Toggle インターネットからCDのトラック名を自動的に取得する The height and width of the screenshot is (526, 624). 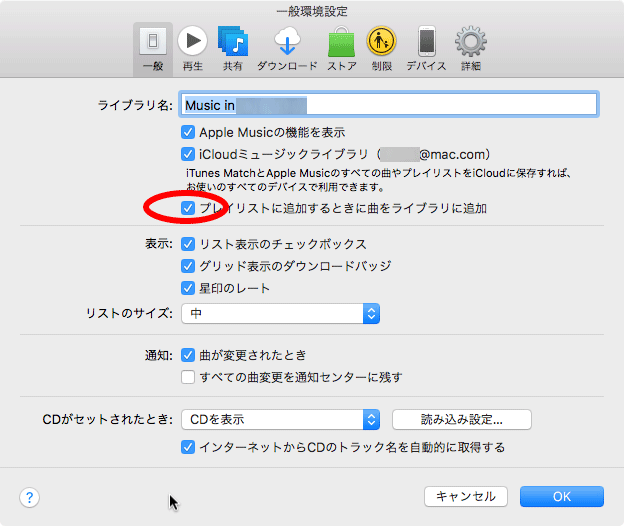click(x=188, y=447)
